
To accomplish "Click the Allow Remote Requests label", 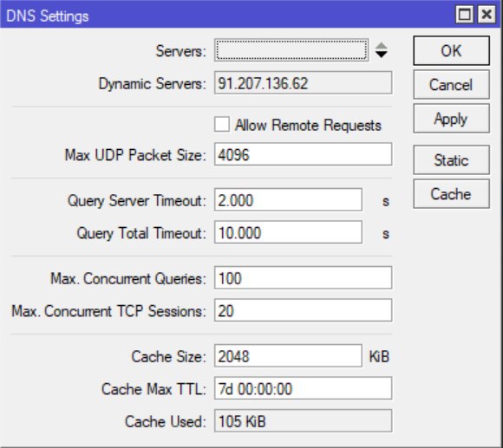I will 308,125.
